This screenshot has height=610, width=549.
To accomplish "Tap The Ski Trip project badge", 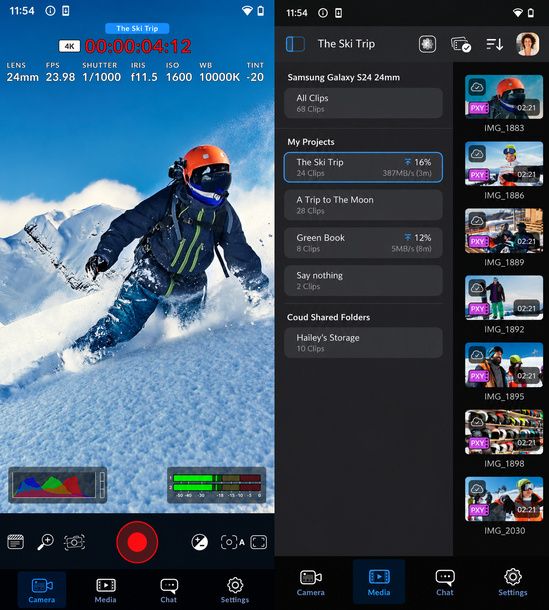I will [137, 28].
